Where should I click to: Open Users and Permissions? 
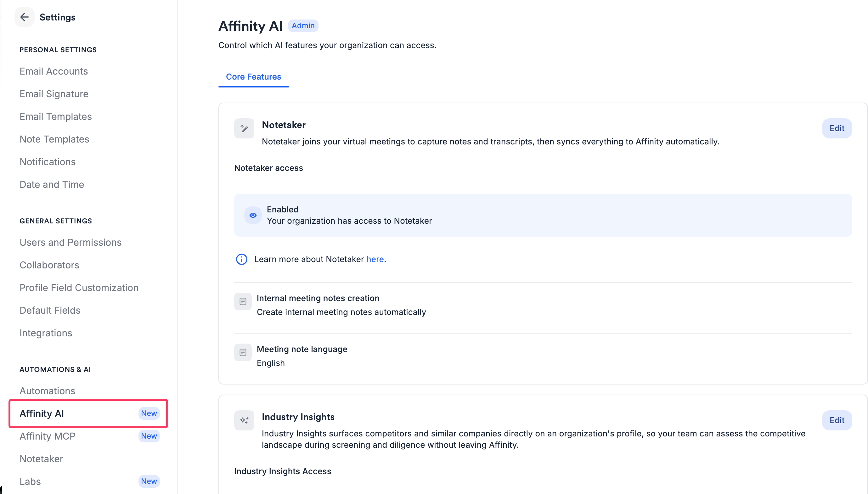coord(70,242)
